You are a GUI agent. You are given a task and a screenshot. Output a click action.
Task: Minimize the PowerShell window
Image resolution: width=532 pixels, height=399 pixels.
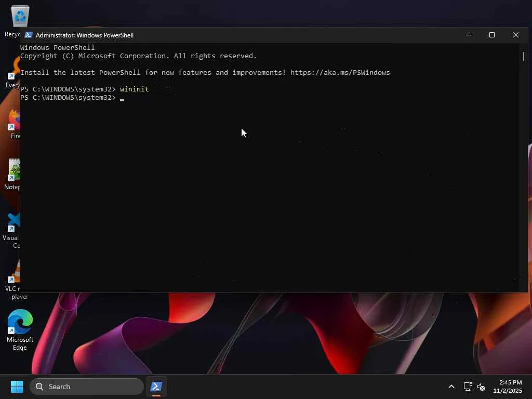point(469,35)
